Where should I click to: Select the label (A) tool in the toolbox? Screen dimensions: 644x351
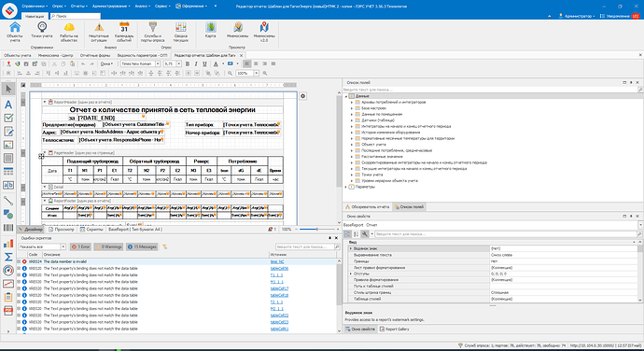[8, 105]
